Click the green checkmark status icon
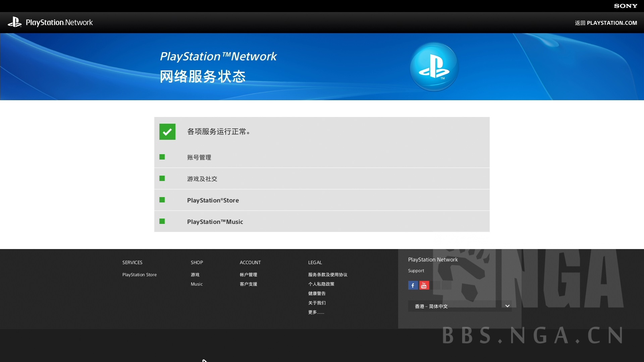Screen dimensions: 644x362 [167, 131]
